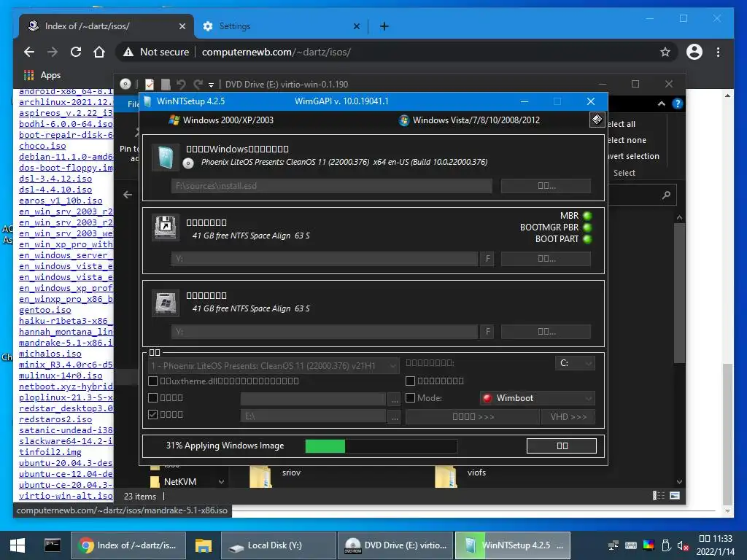
Task: Switch to the Settings tab in Chrome
Action: point(281,26)
